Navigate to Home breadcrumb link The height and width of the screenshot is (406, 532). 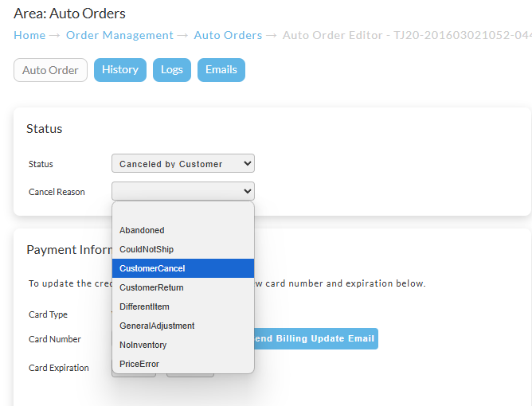29,35
